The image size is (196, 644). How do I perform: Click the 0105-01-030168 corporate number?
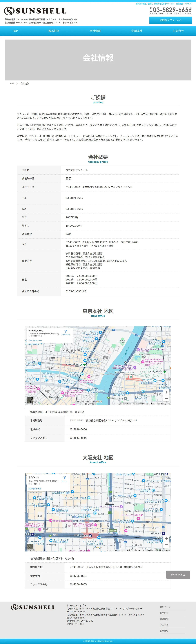(76, 291)
